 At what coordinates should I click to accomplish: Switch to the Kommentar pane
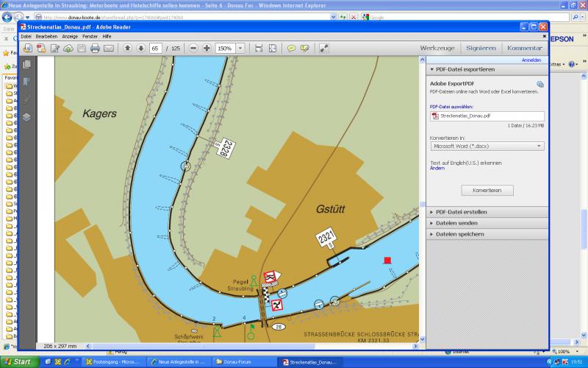(x=525, y=48)
